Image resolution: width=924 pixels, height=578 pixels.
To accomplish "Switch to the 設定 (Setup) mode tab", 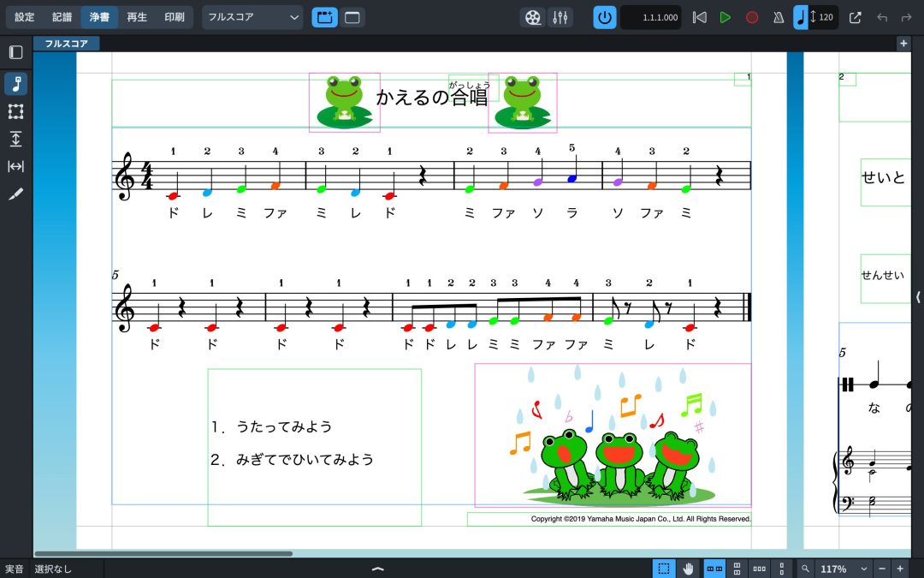I will point(25,17).
